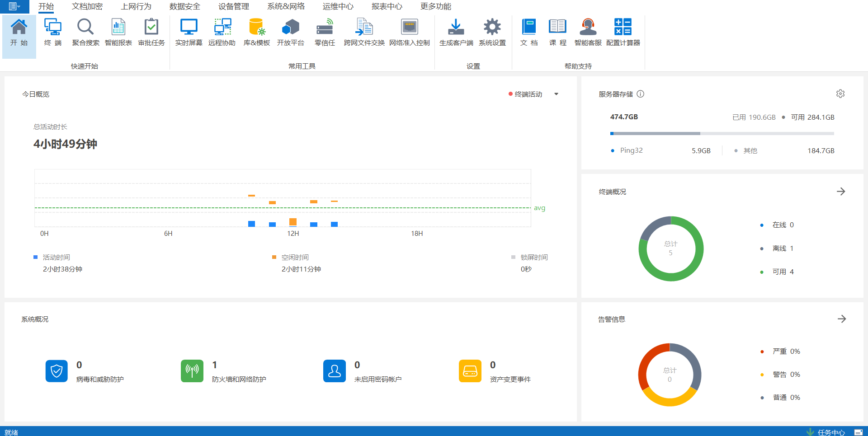Click the server storage usage bar
868x436 pixels.
tap(722, 134)
